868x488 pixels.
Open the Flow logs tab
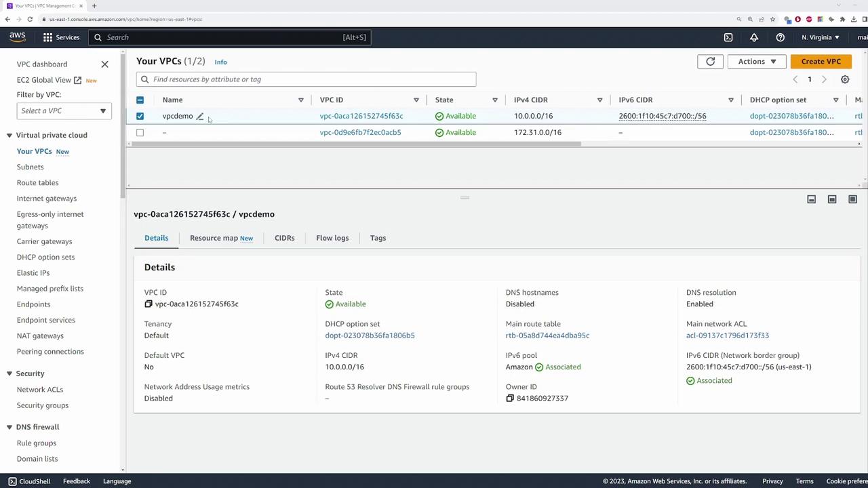coord(332,238)
